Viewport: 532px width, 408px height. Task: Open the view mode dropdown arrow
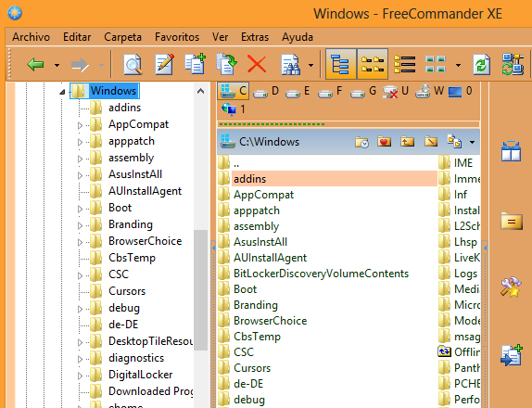tap(458, 65)
